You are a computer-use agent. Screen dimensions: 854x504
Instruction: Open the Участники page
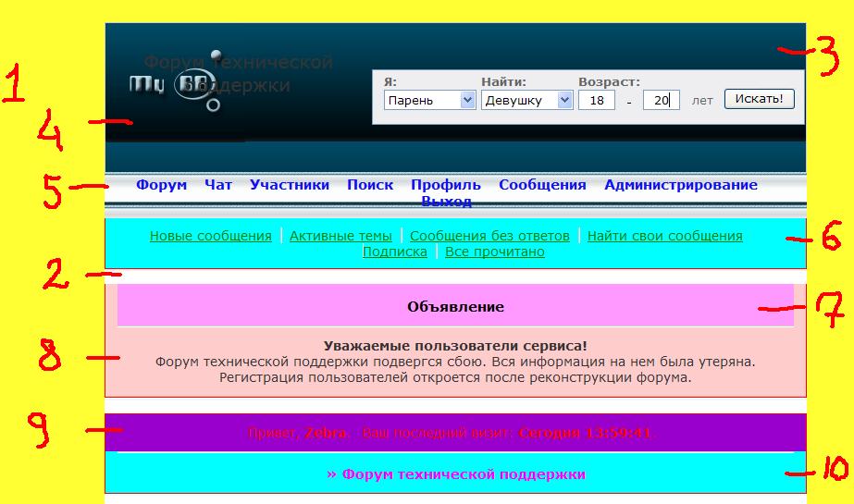pos(290,185)
